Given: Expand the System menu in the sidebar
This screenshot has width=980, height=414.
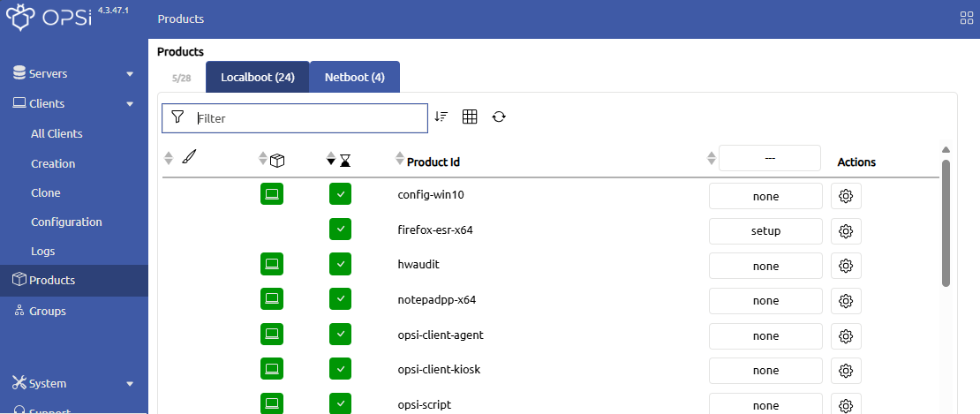Looking at the screenshot, I should coord(73,384).
